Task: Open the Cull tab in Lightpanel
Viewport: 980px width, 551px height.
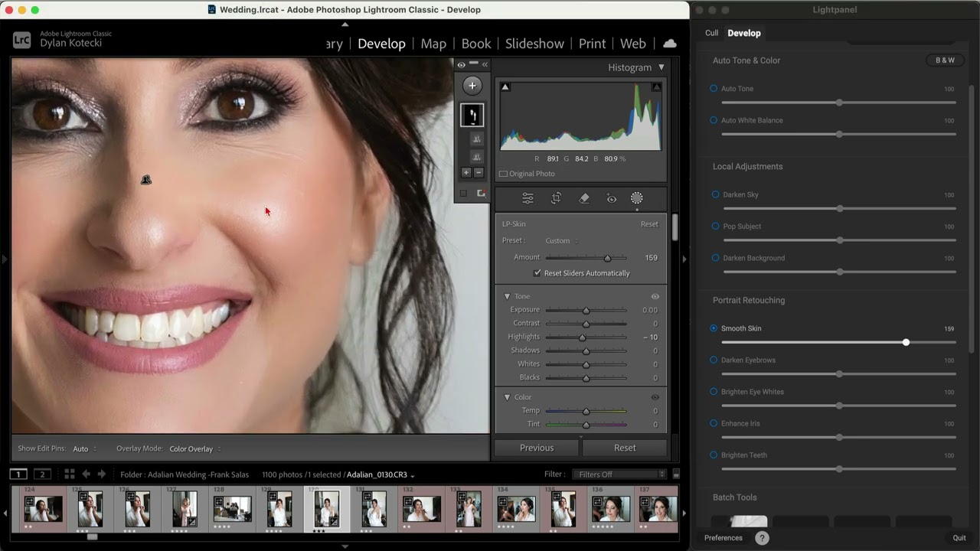Action: pyautogui.click(x=712, y=33)
